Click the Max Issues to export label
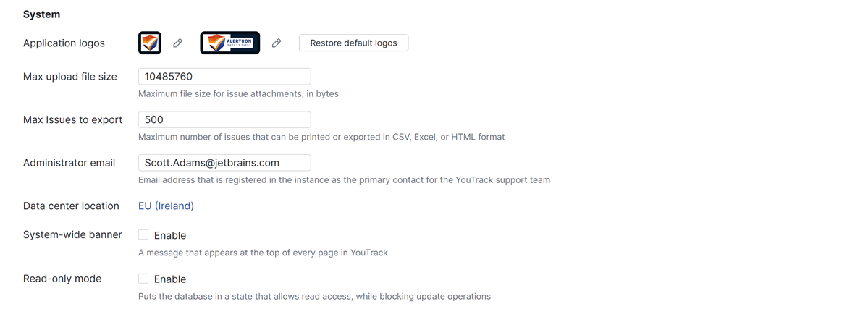Screen dimensions: 868x317 72,119
